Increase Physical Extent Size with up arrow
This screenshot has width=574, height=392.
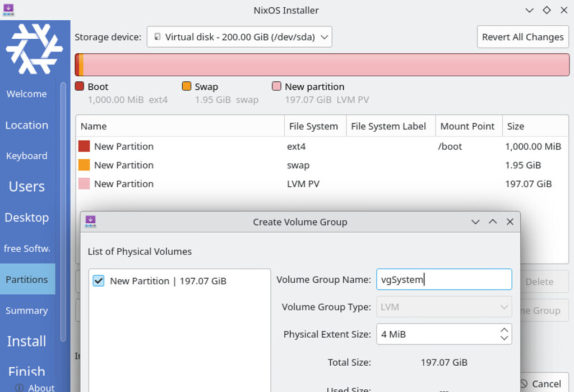[x=504, y=330]
